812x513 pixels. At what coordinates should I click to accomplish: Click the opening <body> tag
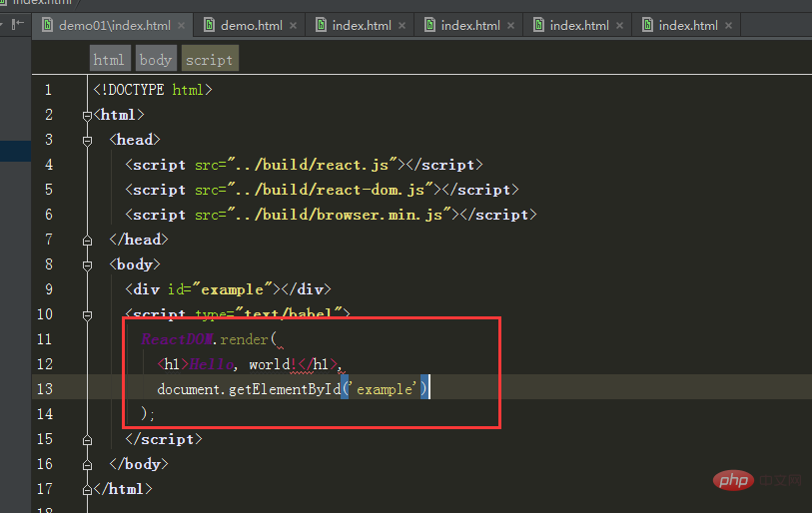(x=135, y=264)
